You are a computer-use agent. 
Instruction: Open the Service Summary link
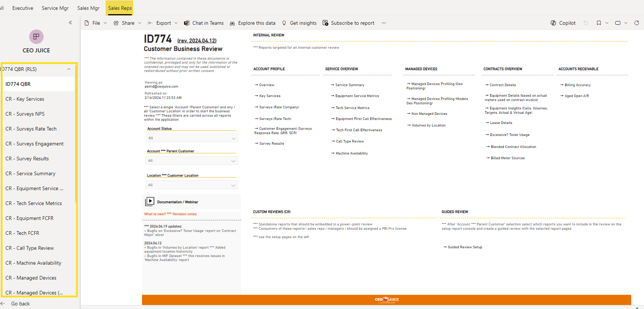(347, 85)
